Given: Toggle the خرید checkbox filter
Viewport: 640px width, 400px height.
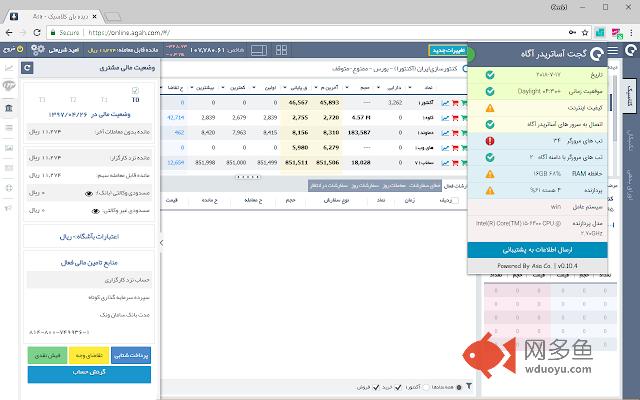Looking at the screenshot, I should pos(398,387).
